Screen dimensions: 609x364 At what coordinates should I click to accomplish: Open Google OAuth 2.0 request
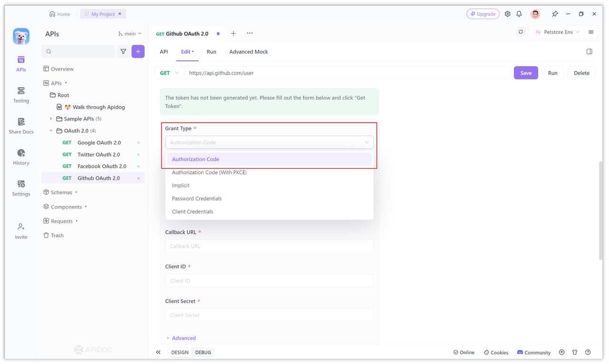pos(93,142)
